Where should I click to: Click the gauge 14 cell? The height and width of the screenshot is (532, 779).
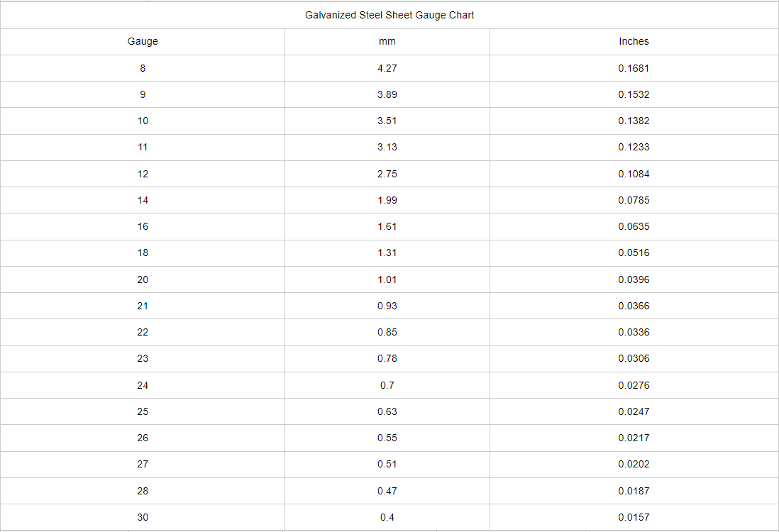click(143, 200)
